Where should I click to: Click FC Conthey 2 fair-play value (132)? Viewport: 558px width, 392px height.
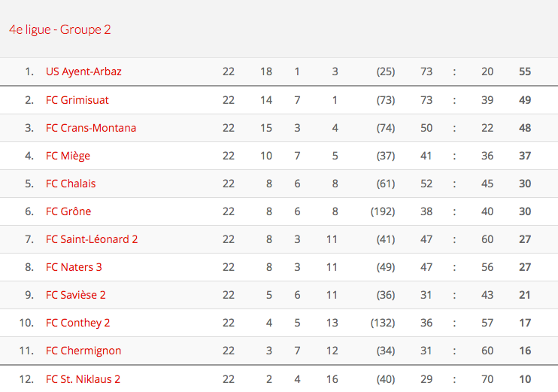[383, 323]
